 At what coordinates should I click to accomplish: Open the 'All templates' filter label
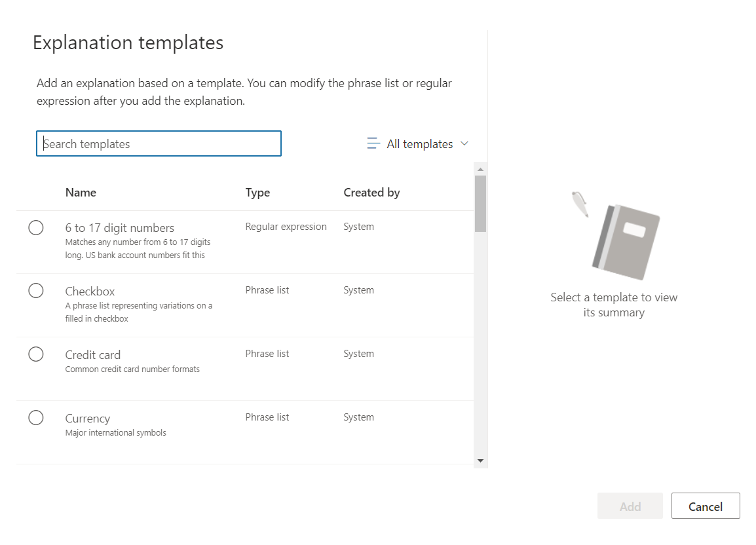[x=419, y=144]
